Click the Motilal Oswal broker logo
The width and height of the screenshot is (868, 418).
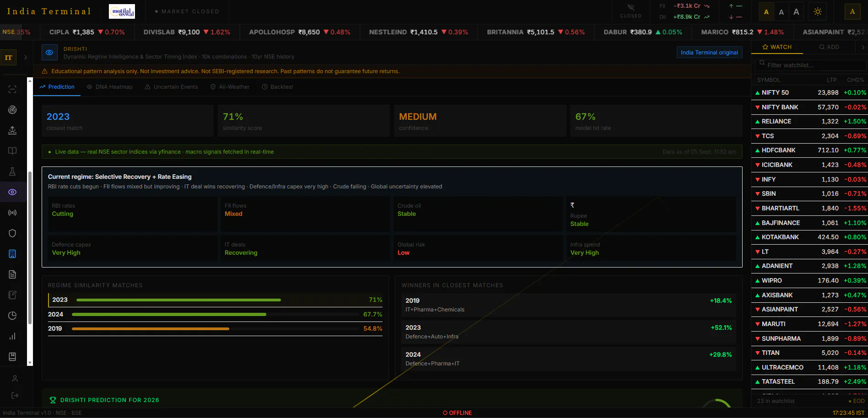(x=122, y=11)
